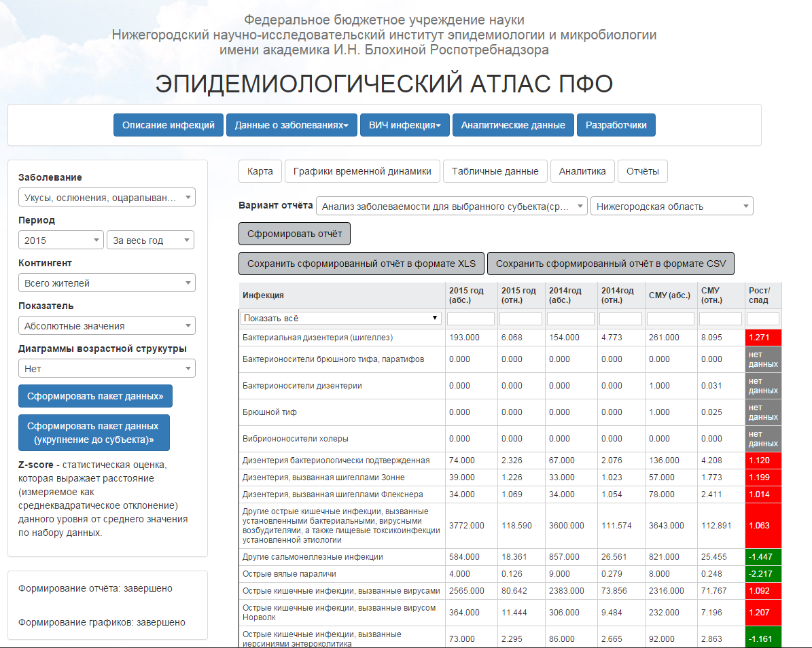
Task: Click the Рост/спад filter field
Action: (763, 319)
